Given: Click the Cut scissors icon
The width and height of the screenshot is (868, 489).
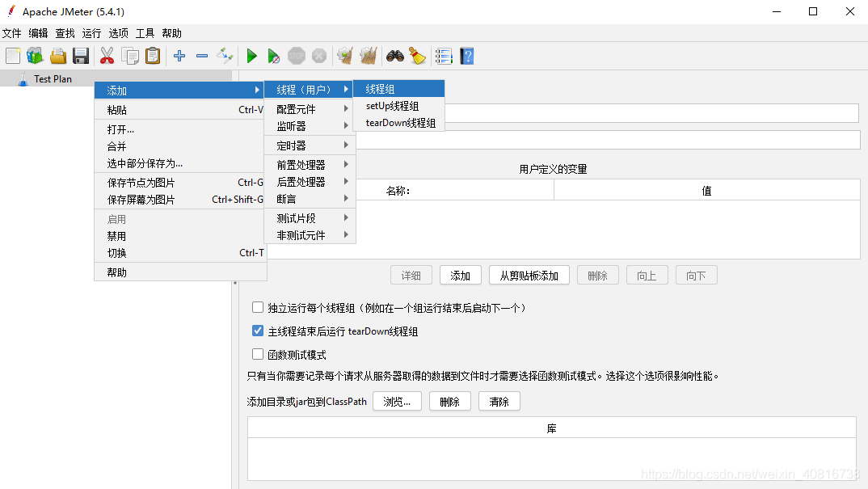Looking at the screenshot, I should point(107,56).
